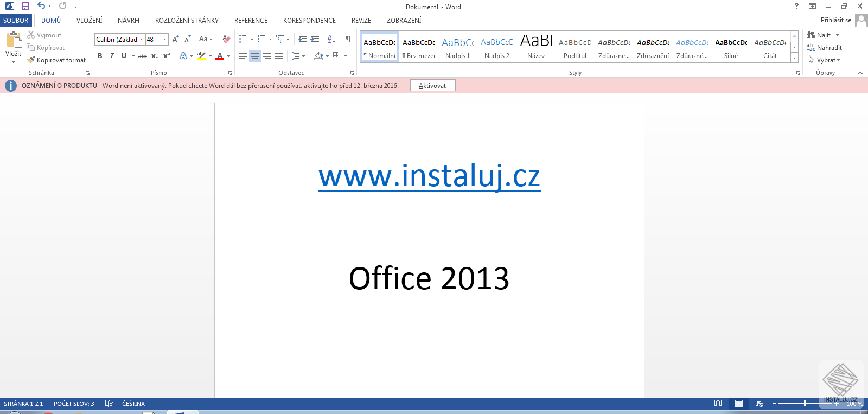
Task: Apply the red font color
Action: coord(220,56)
